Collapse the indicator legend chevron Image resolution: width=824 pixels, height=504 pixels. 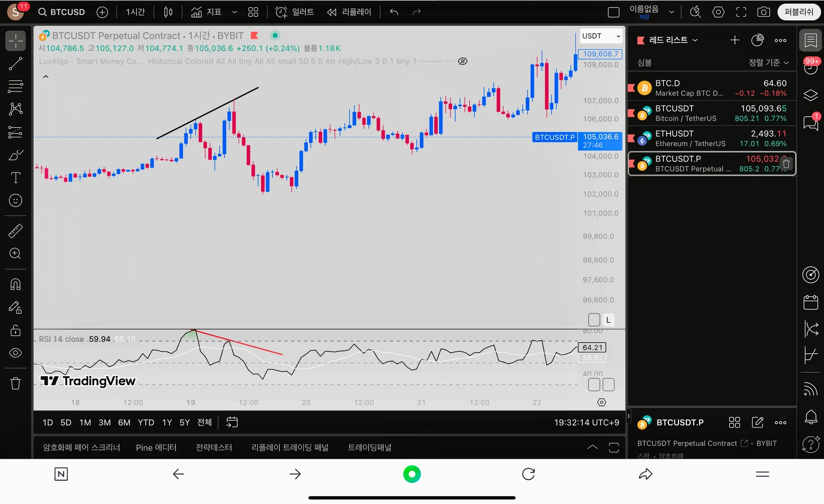(46, 77)
